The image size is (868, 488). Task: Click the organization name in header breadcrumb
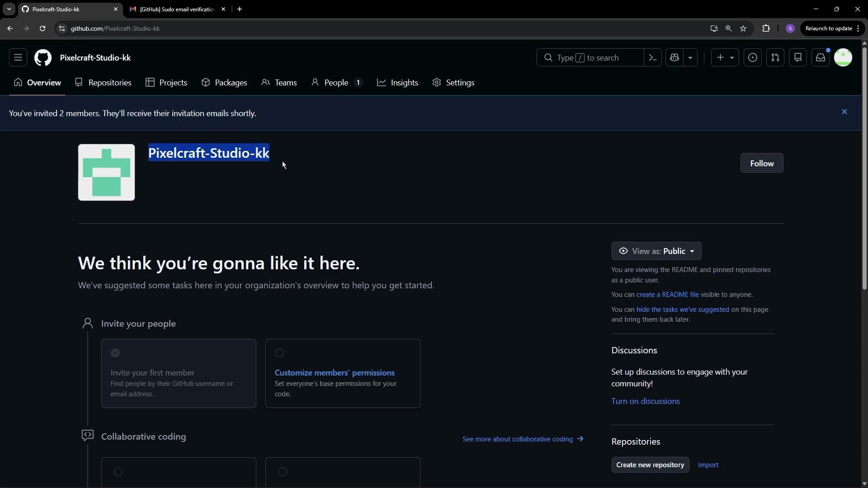point(95,58)
